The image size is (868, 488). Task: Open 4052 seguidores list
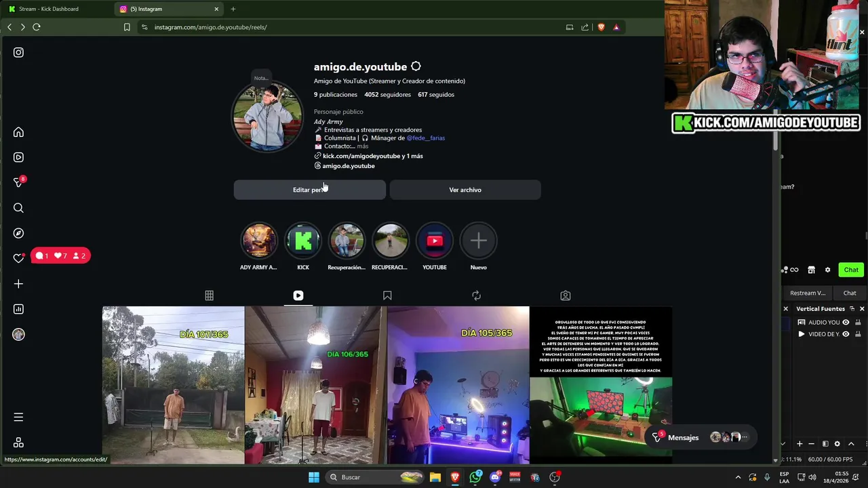click(387, 95)
